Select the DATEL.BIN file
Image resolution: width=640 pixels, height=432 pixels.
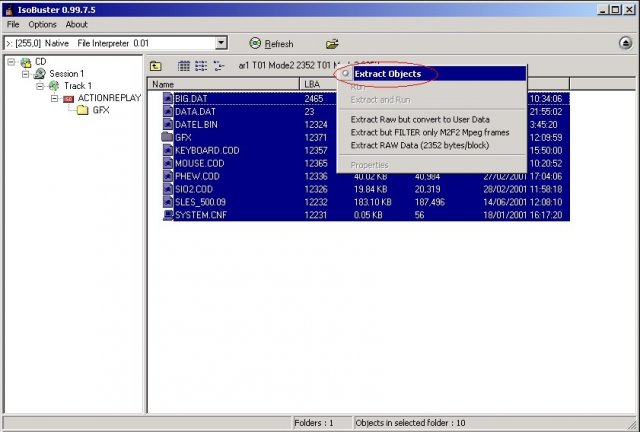point(196,125)
